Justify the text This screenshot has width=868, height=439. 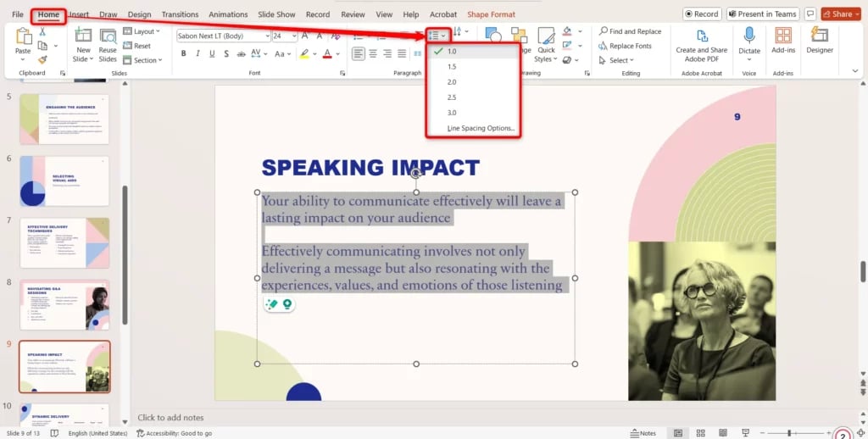pos(402,53)
